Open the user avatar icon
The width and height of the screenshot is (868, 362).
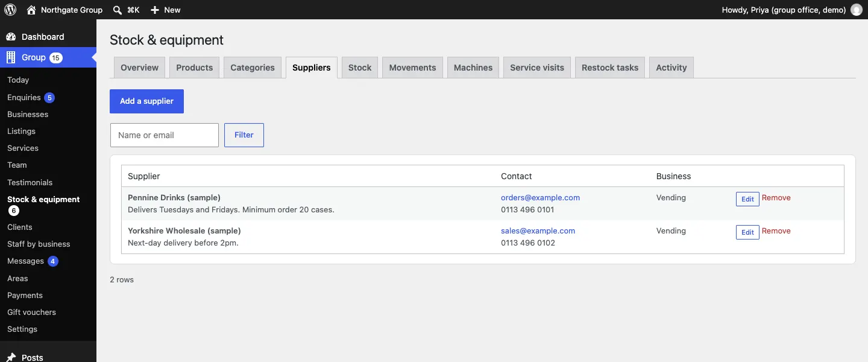point(856,10)
